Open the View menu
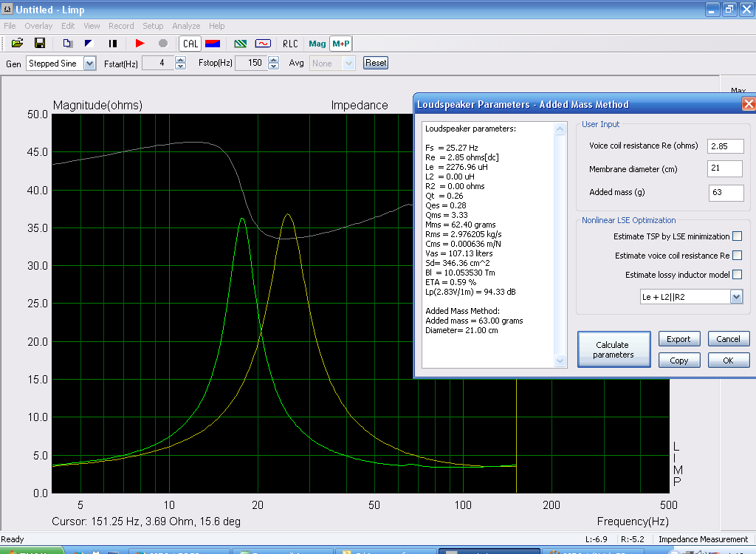The image size is (756, 554). click(92, 26)
